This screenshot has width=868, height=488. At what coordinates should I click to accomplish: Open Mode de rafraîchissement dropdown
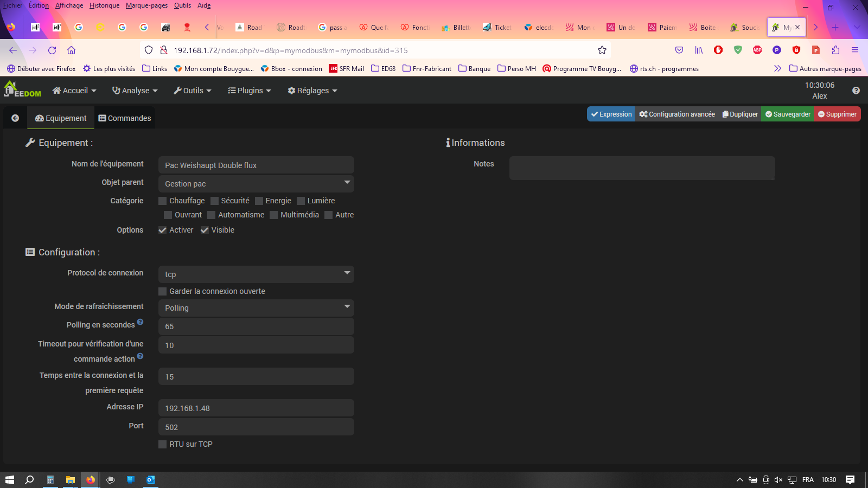point(256,308)
